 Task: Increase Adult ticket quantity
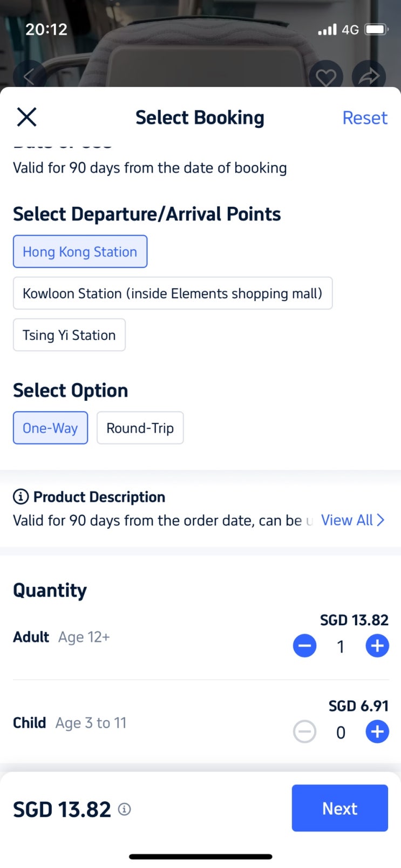point(377,646)
